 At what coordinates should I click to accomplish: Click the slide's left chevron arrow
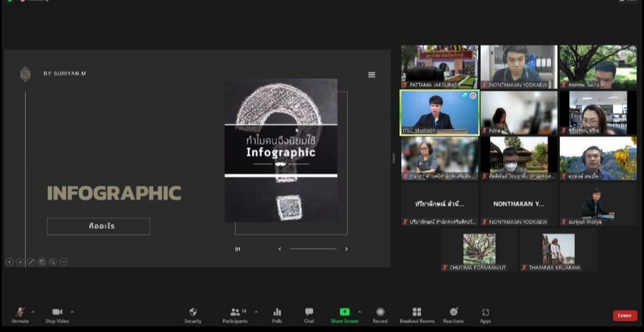[280, 249]
